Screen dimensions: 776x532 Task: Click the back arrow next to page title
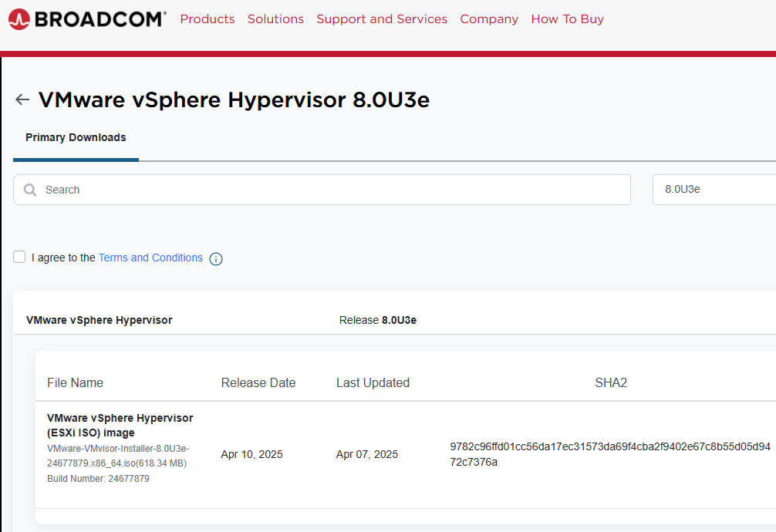click(x=22, y=99)
